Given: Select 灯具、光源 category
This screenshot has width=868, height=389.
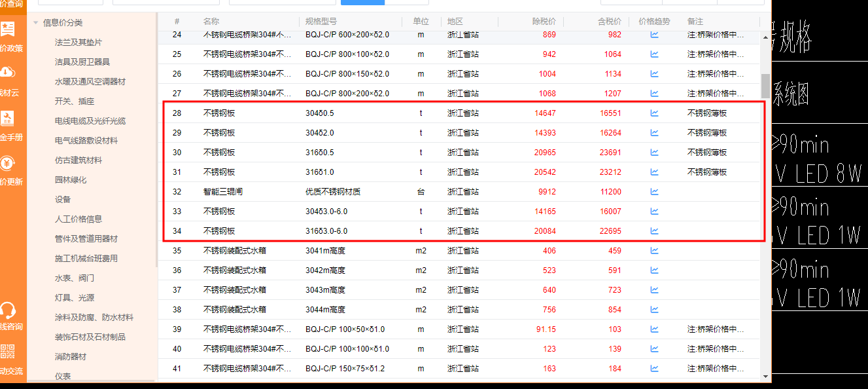Looking at the screenshot, I should [75, 298].
